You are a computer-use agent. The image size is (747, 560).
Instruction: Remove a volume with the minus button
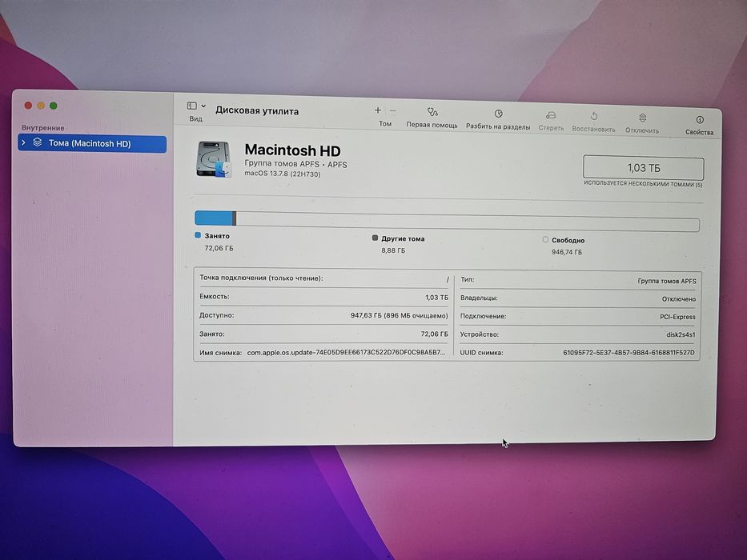pyautogui.click(x=393, y=111)
